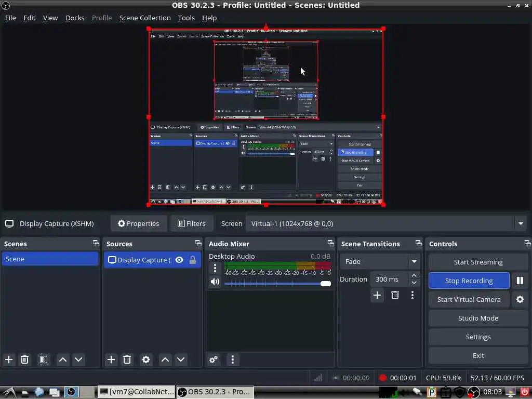The height and width of the screenshot is (399, 532).
Task: Enable Studio Mode
Action: pyautogui.click(x=478, y=318)
